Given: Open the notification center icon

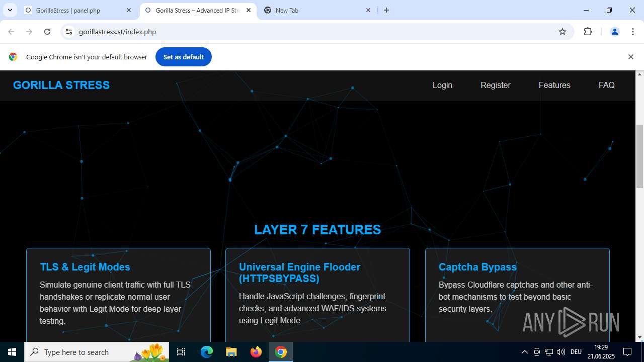Looking at the screenshot, I should click(627, 352).
